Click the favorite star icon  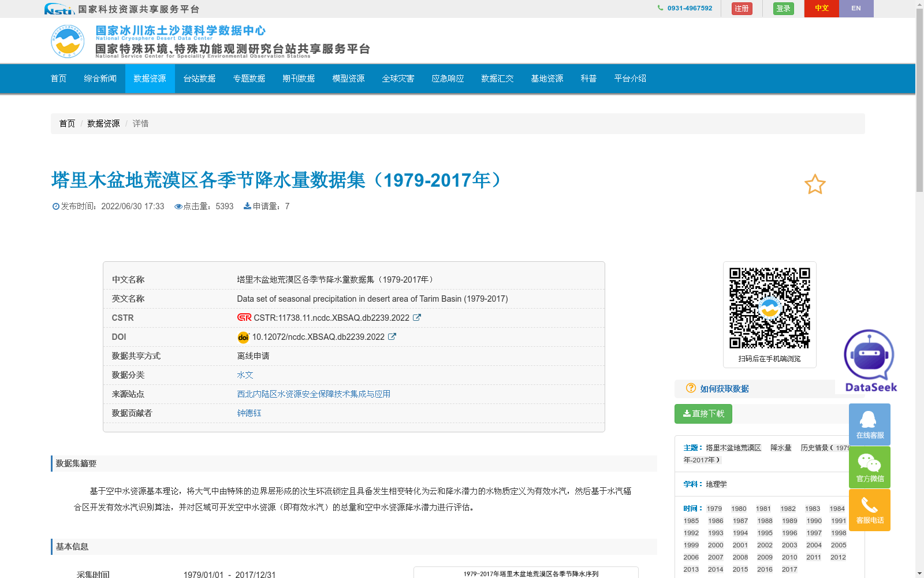click(815, 184)
